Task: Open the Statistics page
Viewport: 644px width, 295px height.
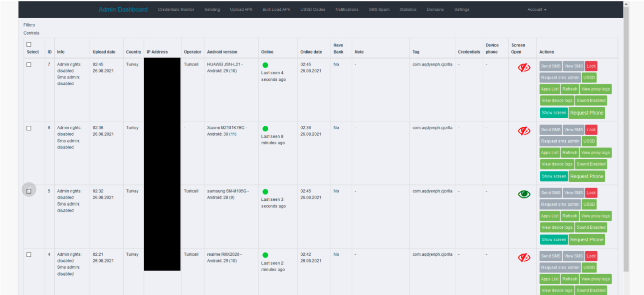Action: (408, 9)
